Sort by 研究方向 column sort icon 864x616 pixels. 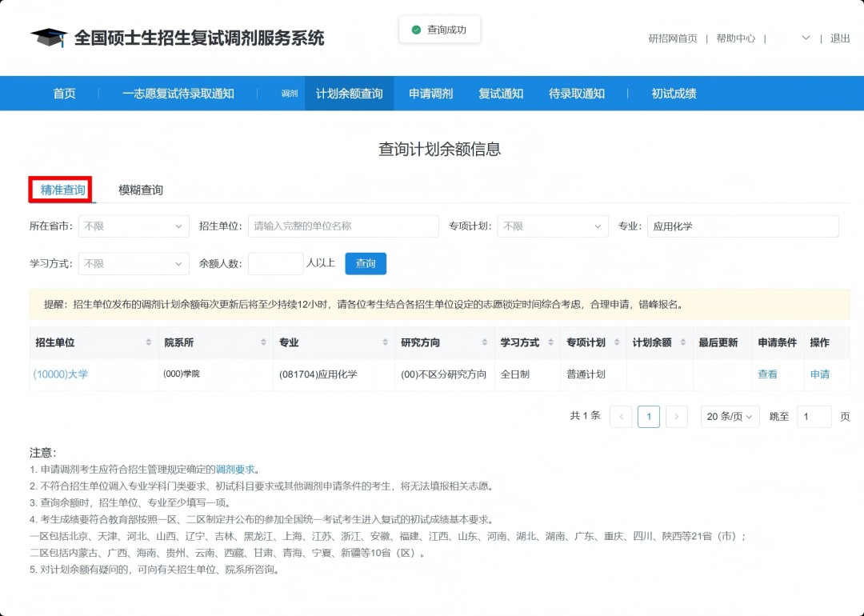coord(485,342)
